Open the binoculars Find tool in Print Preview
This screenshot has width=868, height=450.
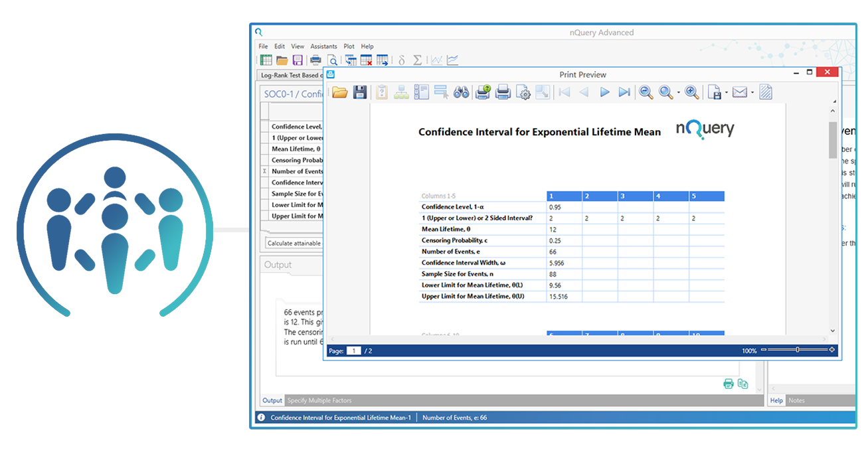pyautogui.click(x=461, y=92)
